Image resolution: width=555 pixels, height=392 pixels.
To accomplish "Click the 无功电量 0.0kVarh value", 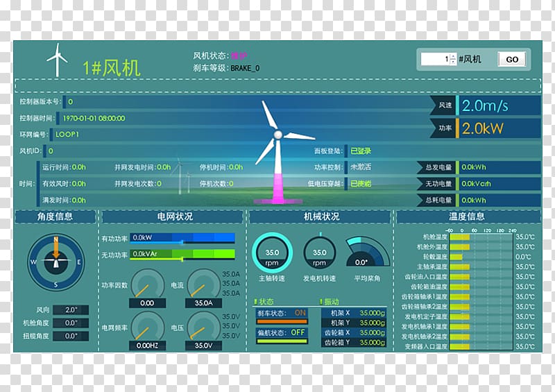I will pyautogui.click(x=476, y=184).
